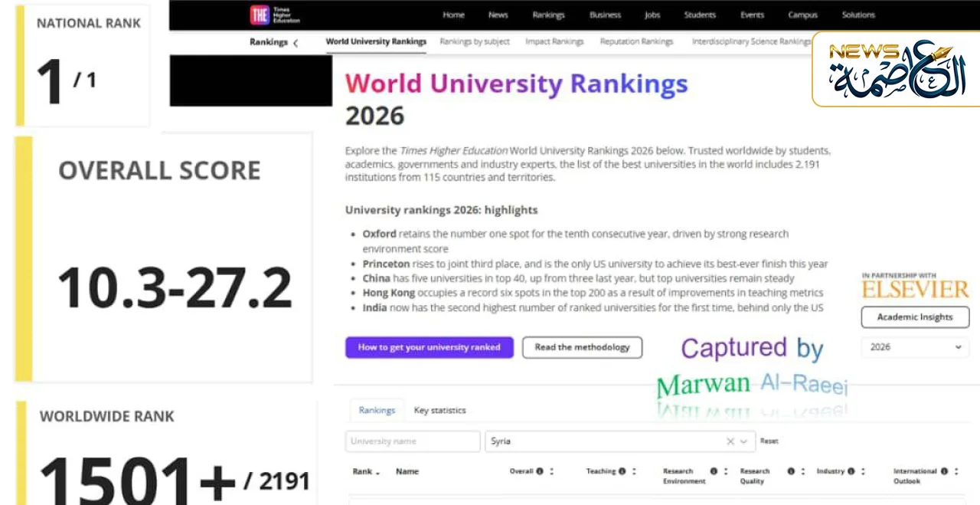Open the Teaching column three-dot options
Viewport: 980px width, 505px height.
pyautogui.click(x=633, y=471)
